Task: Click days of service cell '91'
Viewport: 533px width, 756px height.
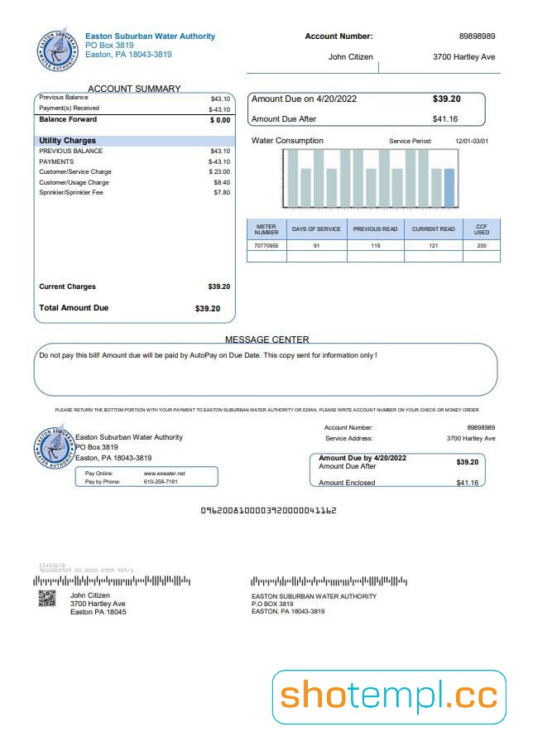Action: [317, 246]
